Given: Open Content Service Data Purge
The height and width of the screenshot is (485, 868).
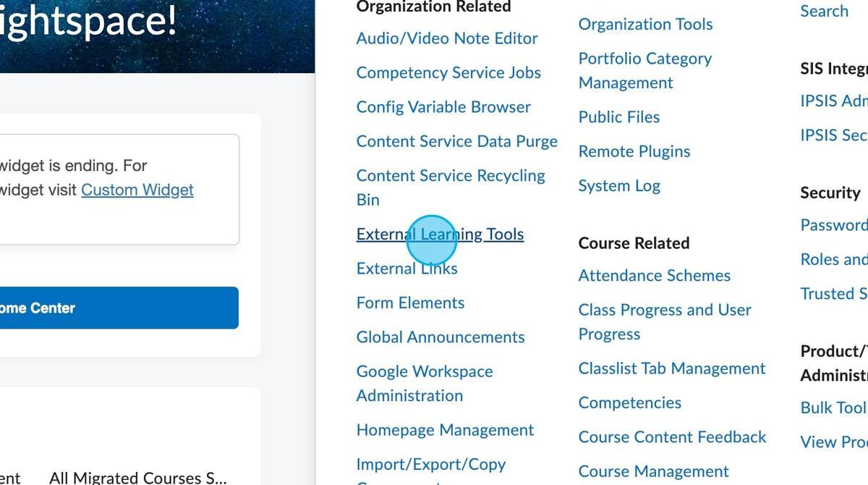Looking at the screenshot, I should pos(456,141).
